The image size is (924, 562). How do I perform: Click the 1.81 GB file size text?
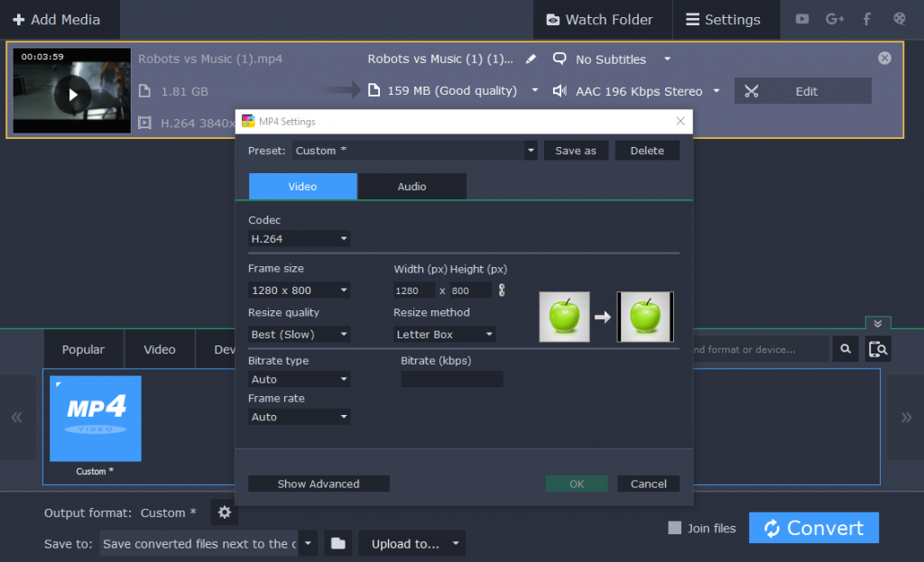(x=184, y=91)
